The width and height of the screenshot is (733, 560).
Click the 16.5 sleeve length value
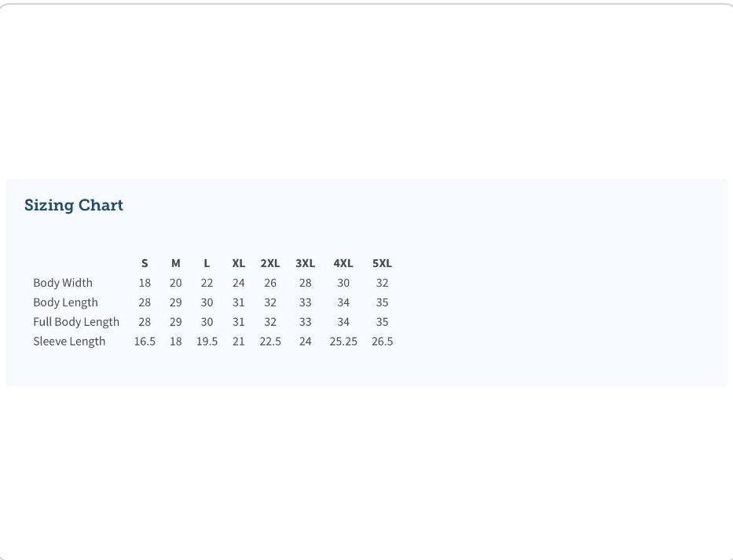point(145,342)
